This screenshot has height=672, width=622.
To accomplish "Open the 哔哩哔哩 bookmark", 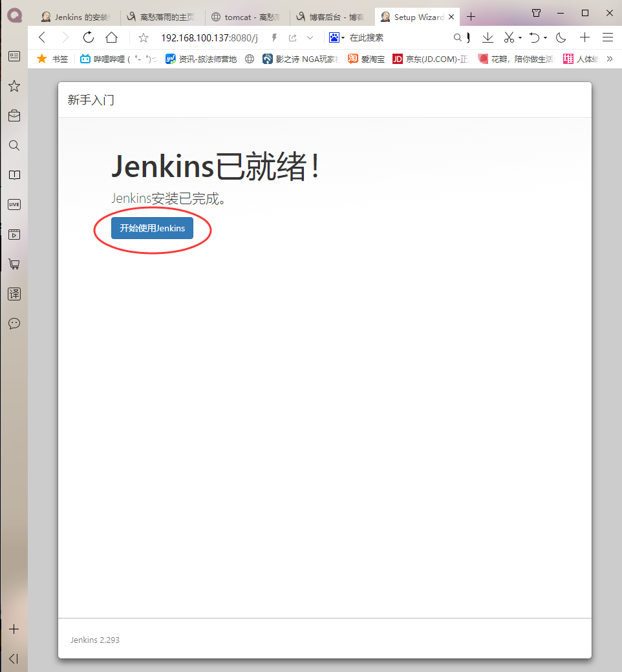I will coord(118,59).
